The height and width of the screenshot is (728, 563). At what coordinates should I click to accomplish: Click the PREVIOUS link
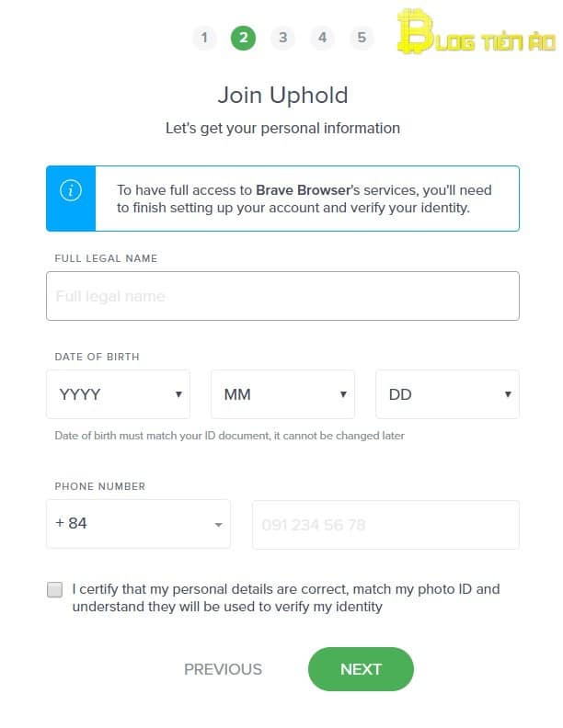point(223,669)
